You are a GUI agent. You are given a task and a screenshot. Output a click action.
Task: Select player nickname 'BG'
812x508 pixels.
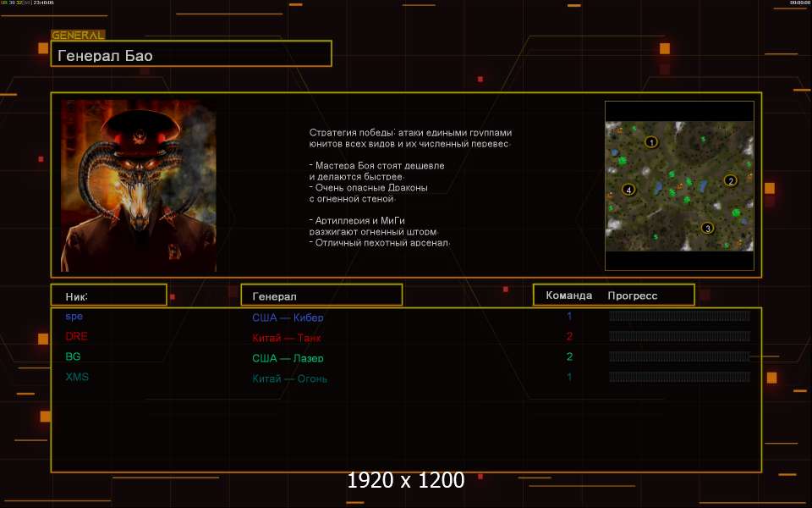(x=73, y=356)
